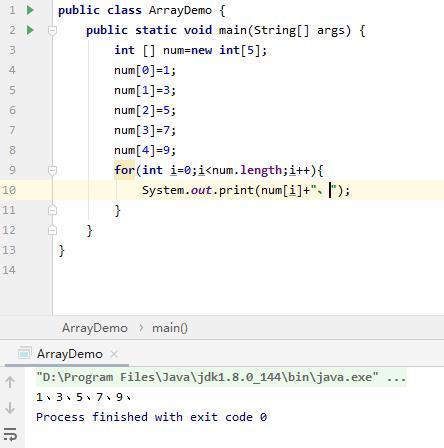444x448 pixels.
Task: Click line number 14 in the gutter
Action: coord(9,270)
